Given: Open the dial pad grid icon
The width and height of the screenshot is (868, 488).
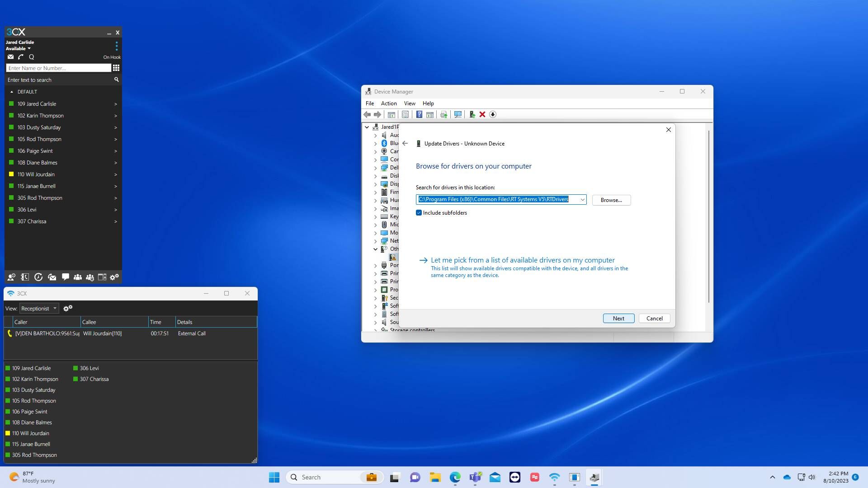Looking at the screenshot, I should (116, 68).
